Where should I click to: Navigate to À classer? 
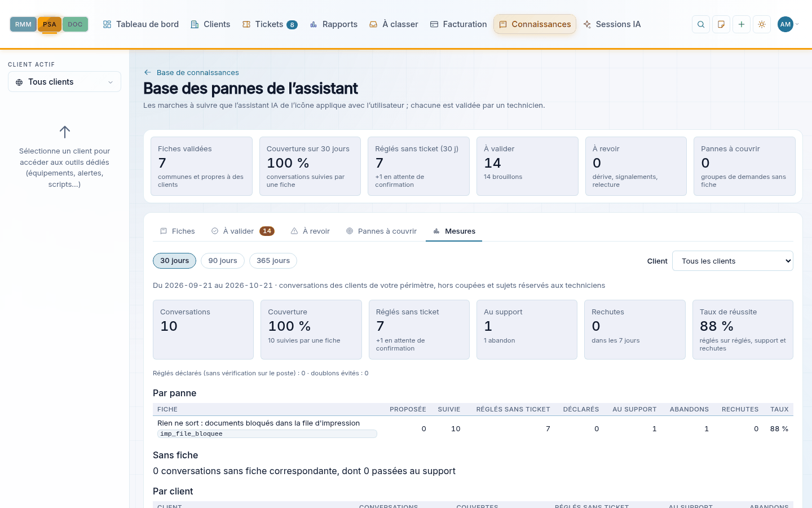(394, 24)
